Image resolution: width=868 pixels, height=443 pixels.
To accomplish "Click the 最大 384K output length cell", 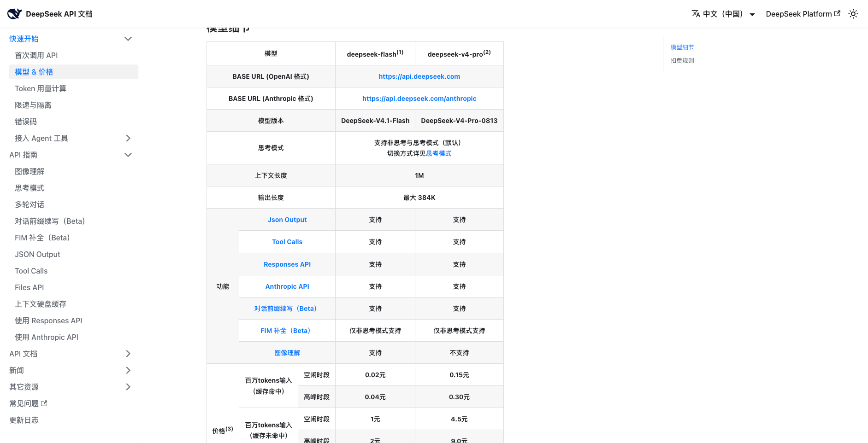I will (419, 198).
